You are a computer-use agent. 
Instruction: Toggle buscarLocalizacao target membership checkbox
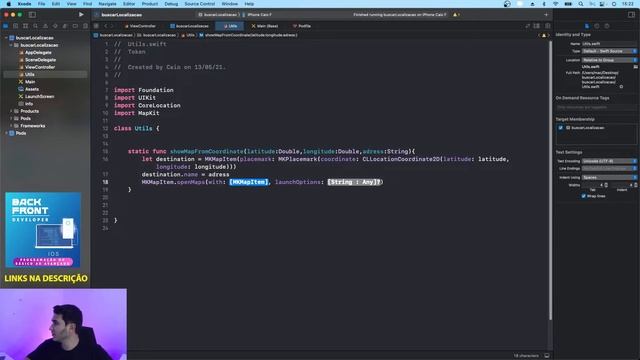(x=560, y=128)
